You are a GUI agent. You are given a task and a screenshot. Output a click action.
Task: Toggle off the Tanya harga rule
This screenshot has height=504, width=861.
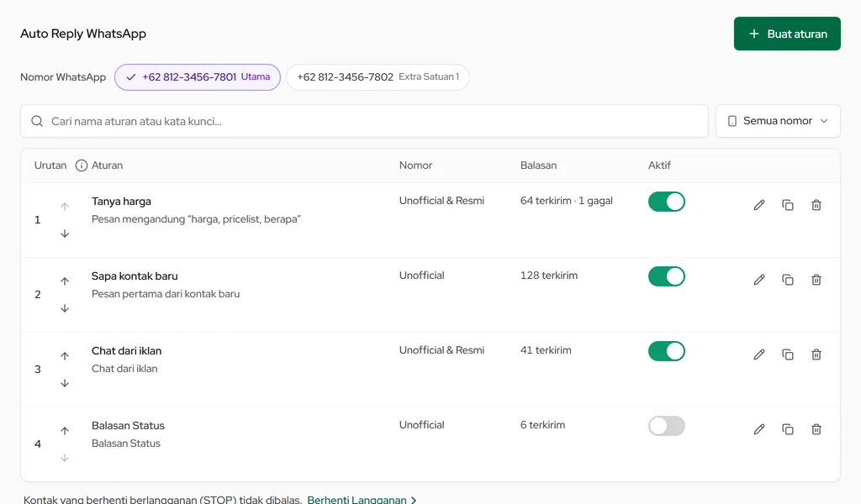pos(667,202)
